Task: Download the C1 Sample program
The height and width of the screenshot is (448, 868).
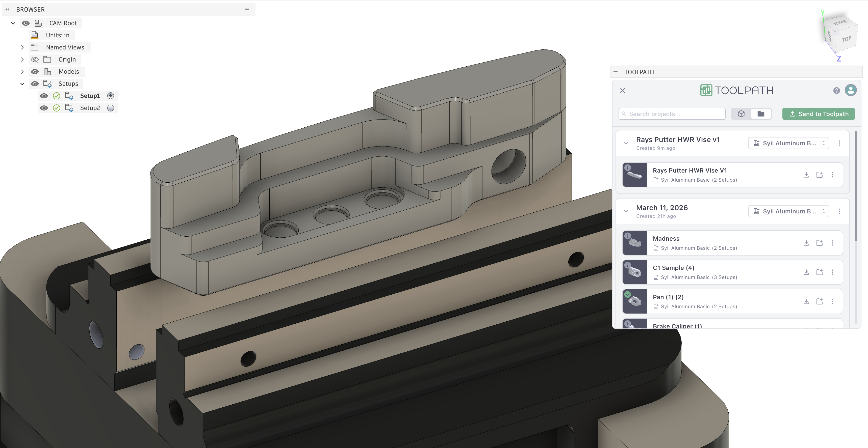Action: 806,272
